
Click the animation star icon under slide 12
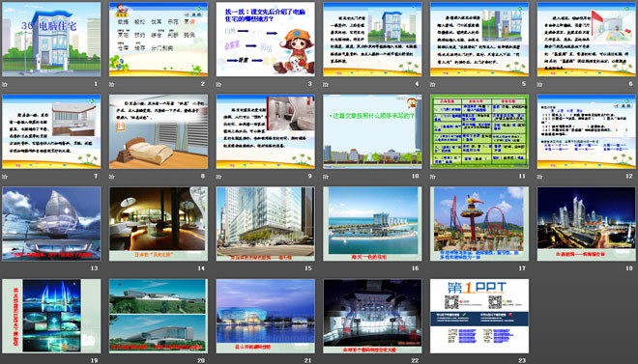(x=540, y=177)
